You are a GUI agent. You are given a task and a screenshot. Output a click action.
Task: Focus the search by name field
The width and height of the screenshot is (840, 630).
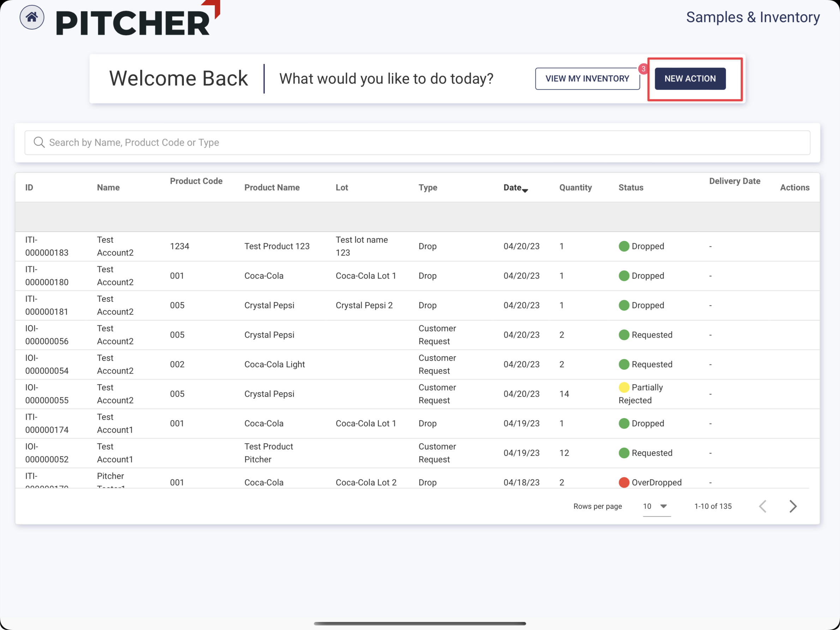[418, 142]
